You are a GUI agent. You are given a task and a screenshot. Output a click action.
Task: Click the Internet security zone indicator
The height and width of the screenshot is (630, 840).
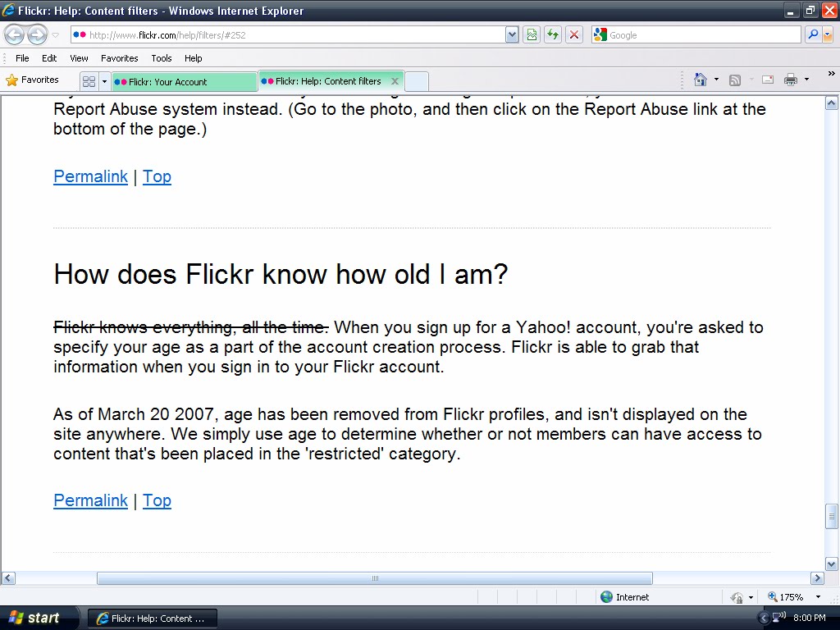[624, 597]
